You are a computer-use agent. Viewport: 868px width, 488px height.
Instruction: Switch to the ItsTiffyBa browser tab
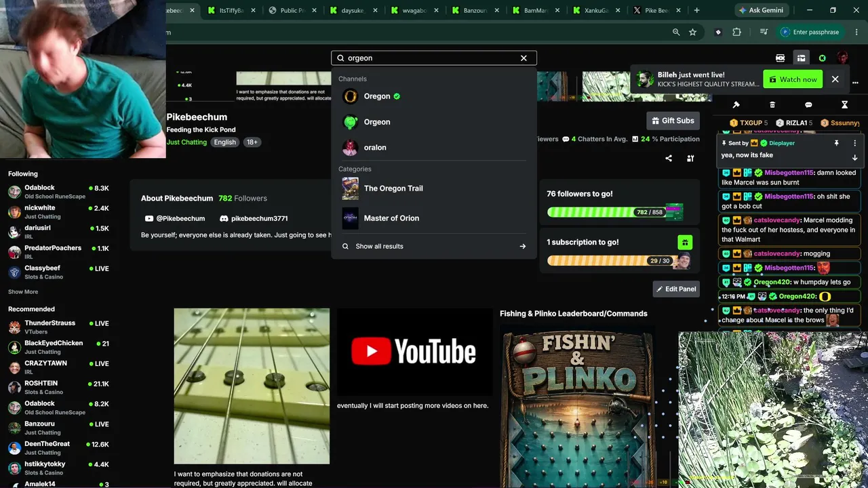(x=232, y=10)
